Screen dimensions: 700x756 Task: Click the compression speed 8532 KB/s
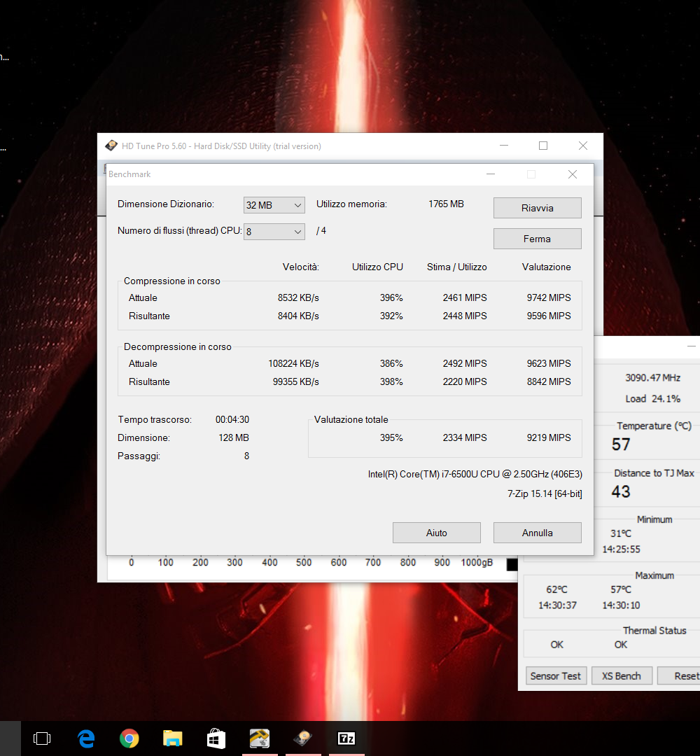pos(298,298)
